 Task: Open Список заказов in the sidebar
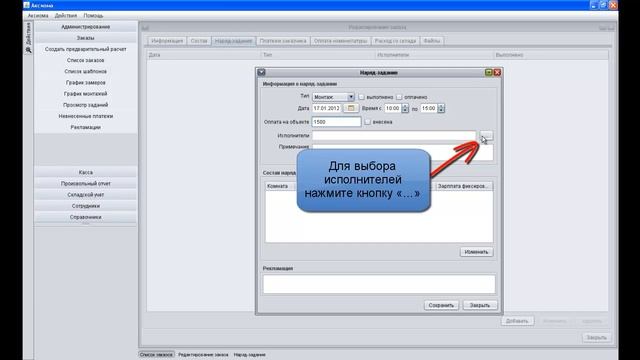tap(86, 60)
